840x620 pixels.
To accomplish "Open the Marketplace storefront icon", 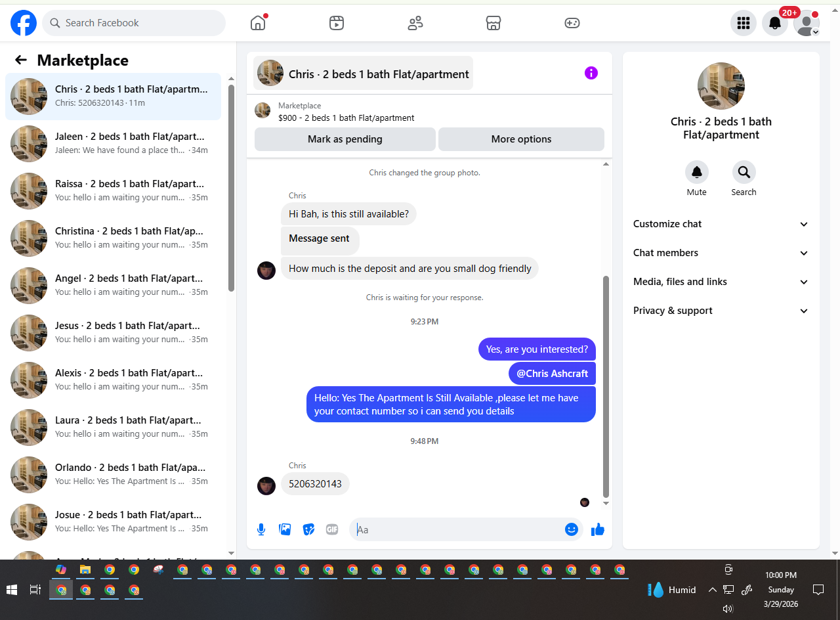I will tap(493, 23).
